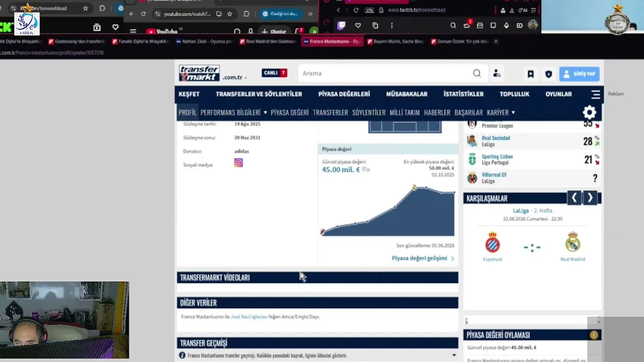Open a new browser tab with plus

496,41
